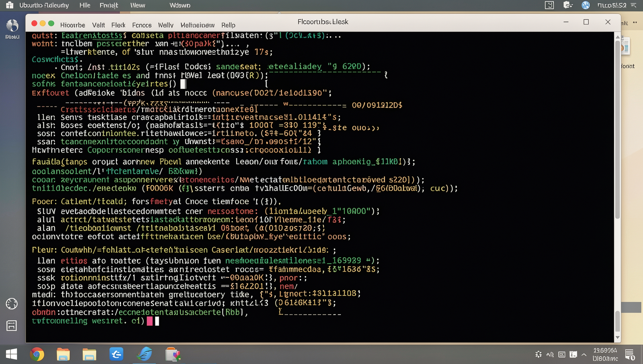
Task: Open the Windows Start button
Action: click(11, 354)
